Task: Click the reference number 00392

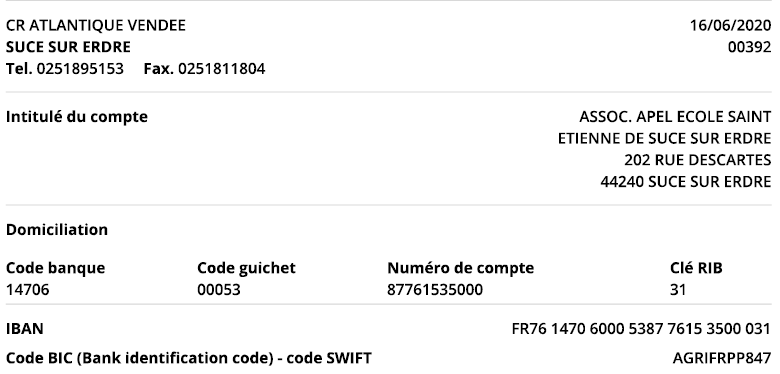Action: (750, 47)
